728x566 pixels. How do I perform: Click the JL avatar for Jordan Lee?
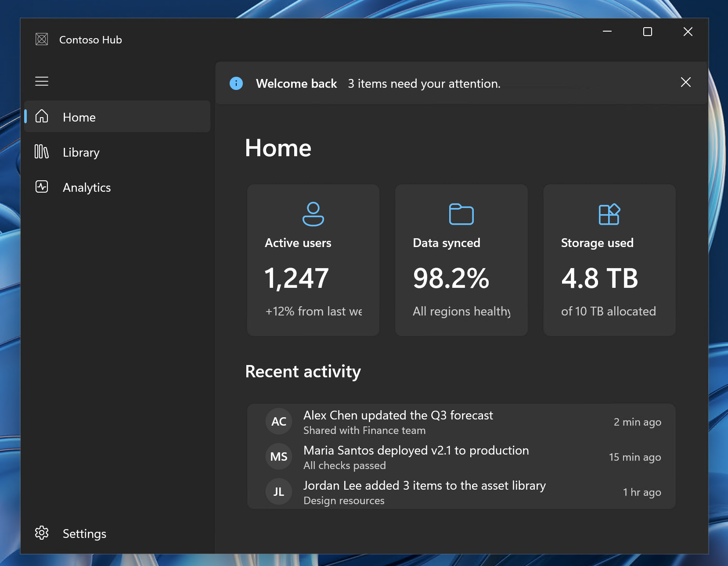coord(279,492)
